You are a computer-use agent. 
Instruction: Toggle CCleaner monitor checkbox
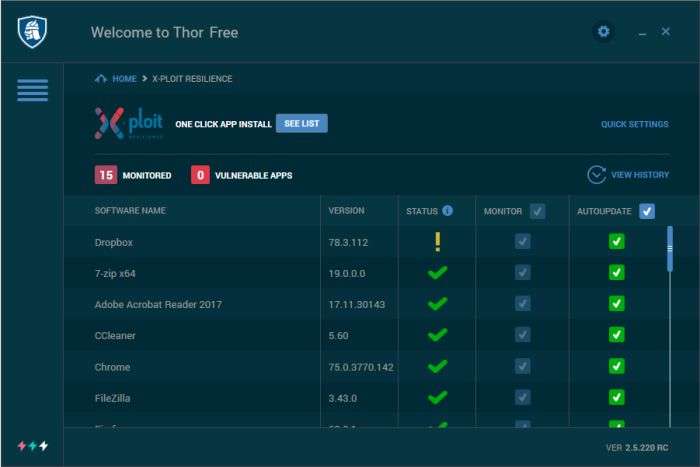pos(523,335)
